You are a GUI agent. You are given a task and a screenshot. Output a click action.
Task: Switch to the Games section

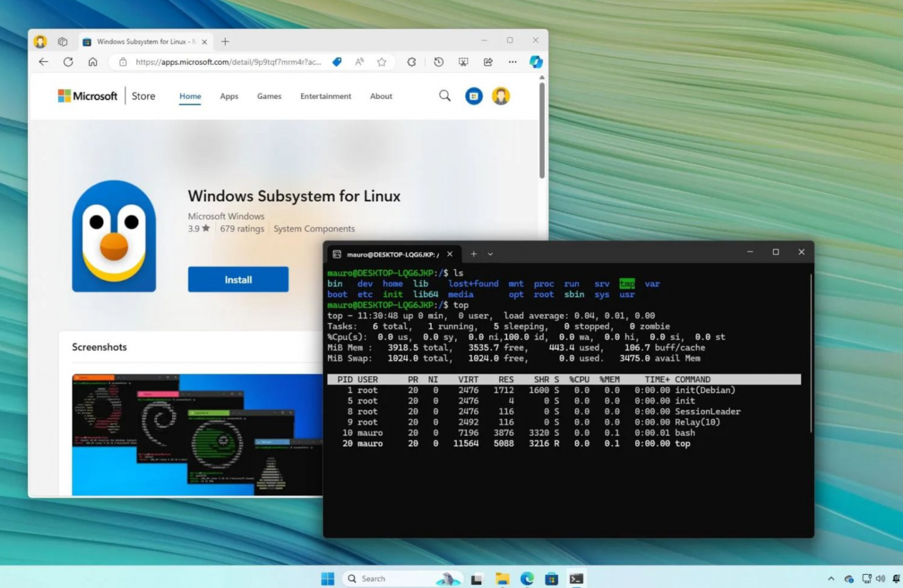(269, 97)
